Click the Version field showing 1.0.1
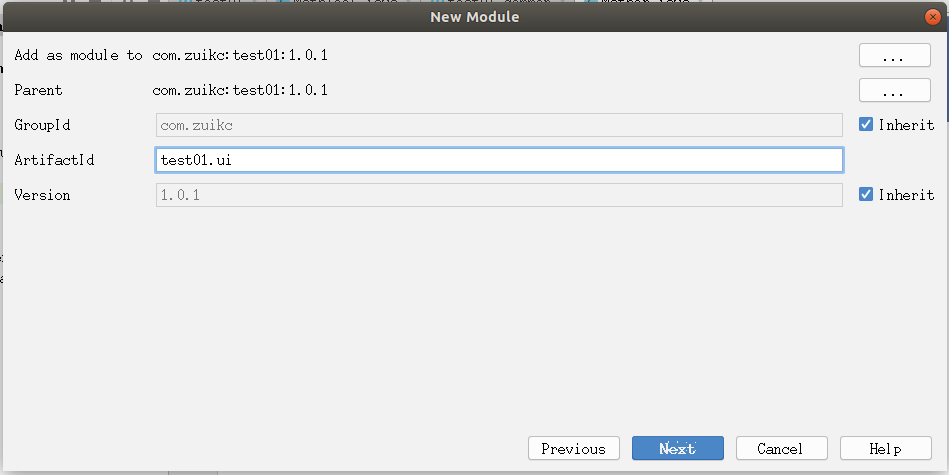Image resolution: width=949 pixels, height=475 pixels. [x=499, y=195]
